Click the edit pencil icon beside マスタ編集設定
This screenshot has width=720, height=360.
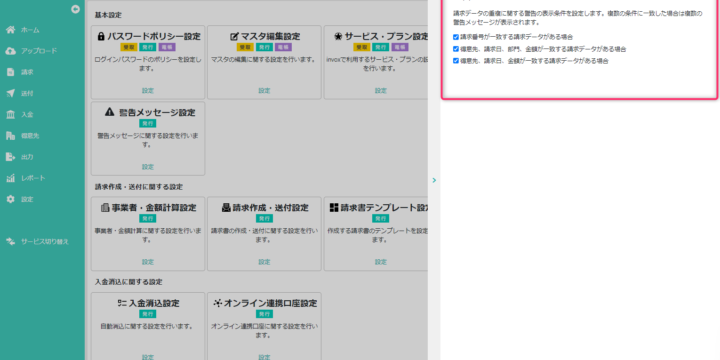(x=234, y=36)
